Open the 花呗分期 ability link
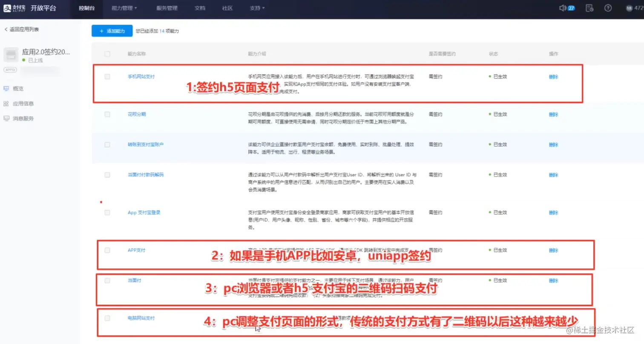 point(137,114)
